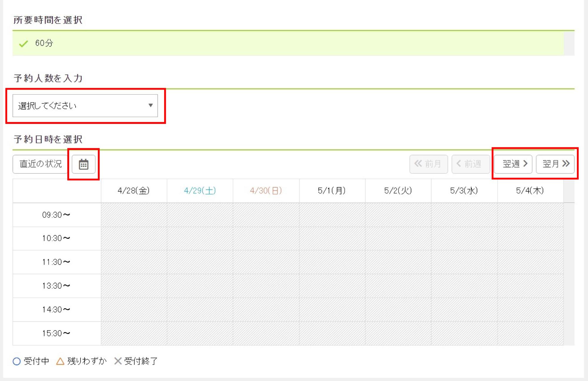Click the 残りわずか triangle legend icon
This screenshot has height=381, width=588.
point(60,361)
